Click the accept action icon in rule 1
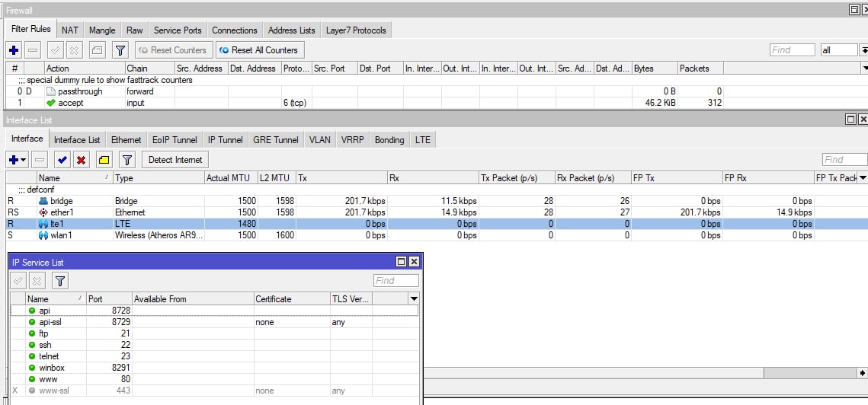 tap(51, 103)
